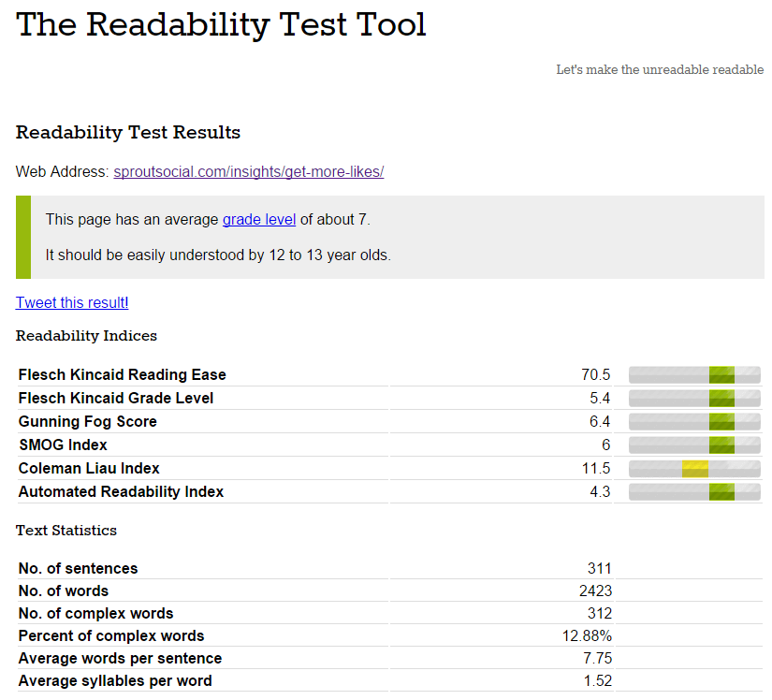This screenshot has width=772, height=700.
Task: Click the Automated Readability Index bar
Action: click(694, 491)
